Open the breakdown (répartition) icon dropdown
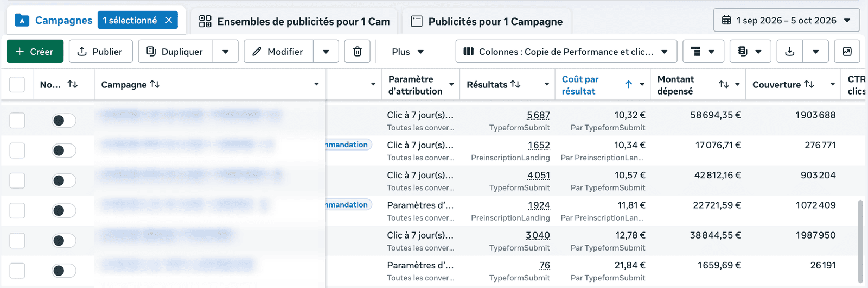This screenshot has height=288, width=868. 703,51
